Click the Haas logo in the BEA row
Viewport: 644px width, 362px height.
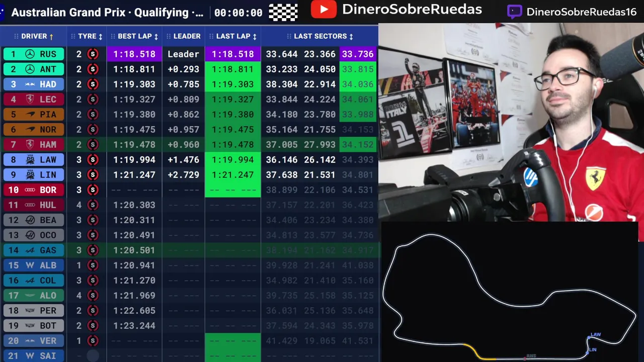[30, 220]
